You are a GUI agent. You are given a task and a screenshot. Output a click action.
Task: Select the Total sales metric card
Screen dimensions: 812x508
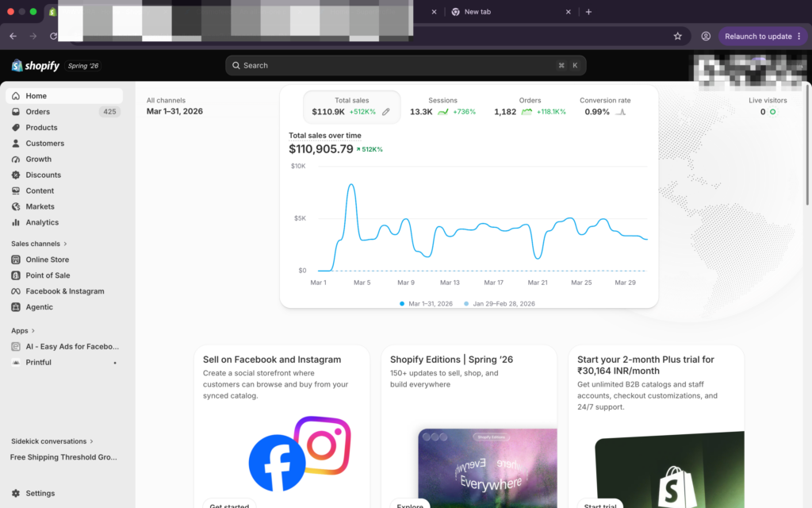351,107
